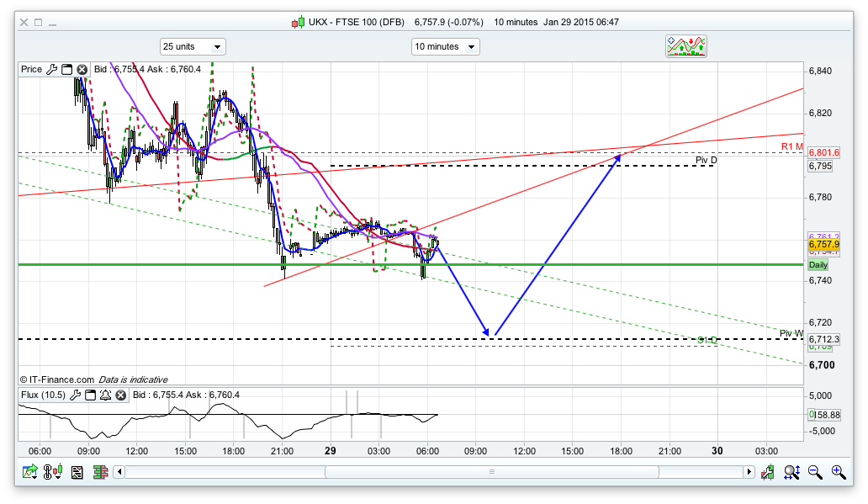Viewport: 868px width, 504px height.
Task: Expand the 10 minutes timeframe dropdown
Action: pos(445,46)
